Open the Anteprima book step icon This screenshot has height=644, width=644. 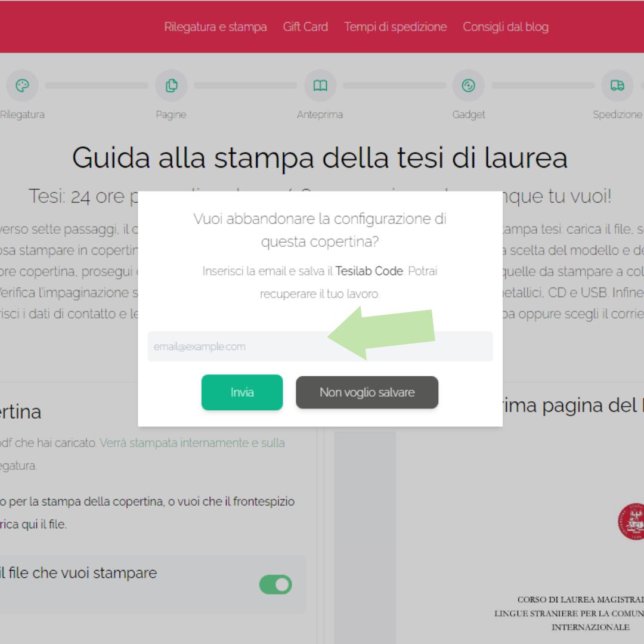coord(320,85)
